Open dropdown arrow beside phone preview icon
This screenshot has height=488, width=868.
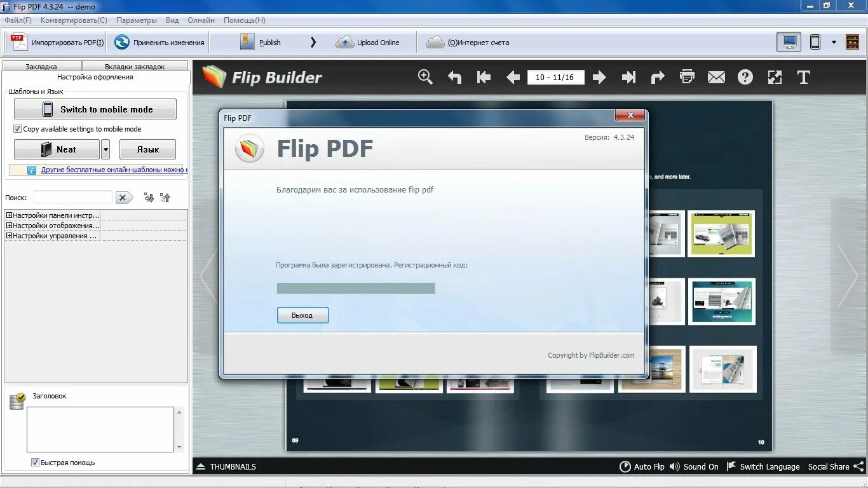pyautogui.click(x=834, y=43)
